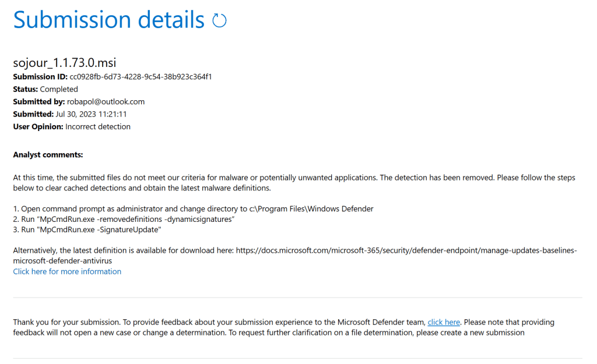Follow the 'click here' feedback link
Viewport: 597px width, 364px height.
click(444, 322)
